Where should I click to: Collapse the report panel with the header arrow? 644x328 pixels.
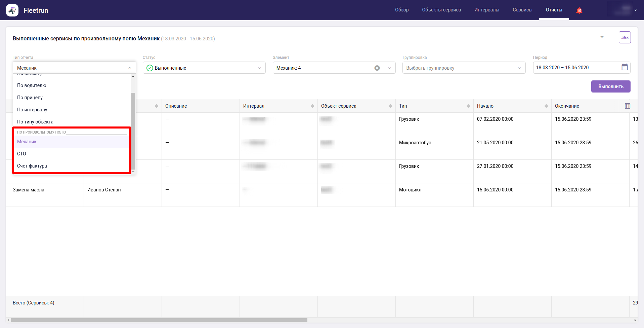(x=602, y=37)
